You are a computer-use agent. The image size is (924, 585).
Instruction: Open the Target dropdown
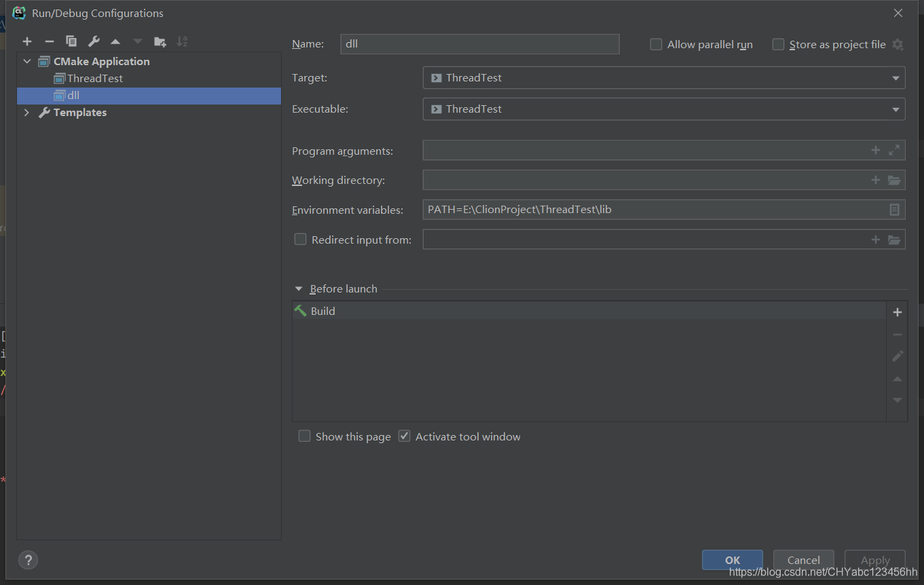click(895, 78)
